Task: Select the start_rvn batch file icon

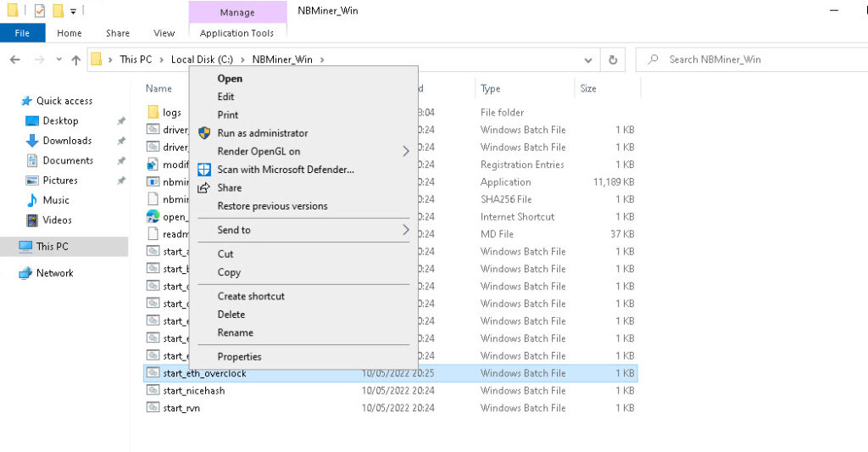Action: click(x=153, y=408)
